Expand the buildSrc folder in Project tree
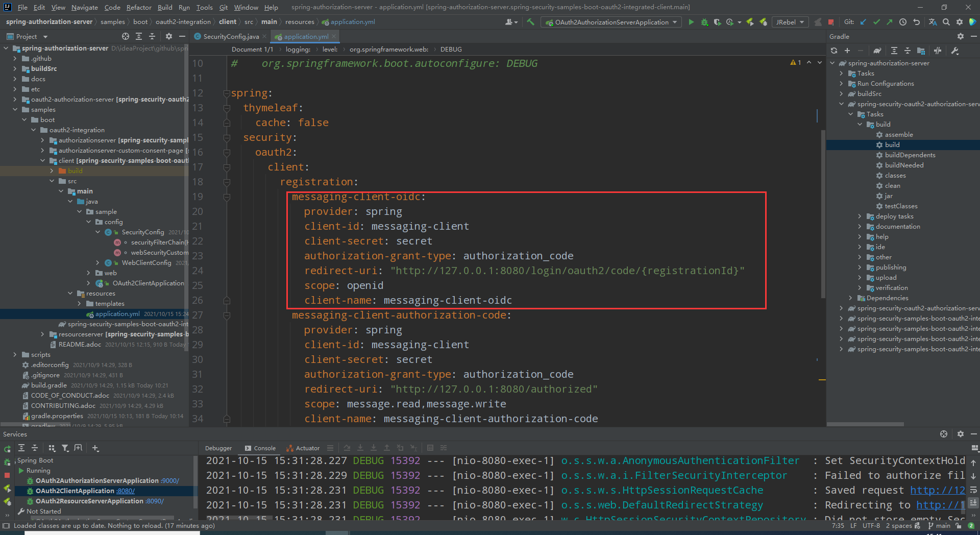The width and height of the screenshot is (980, 535). coord(15,69)
